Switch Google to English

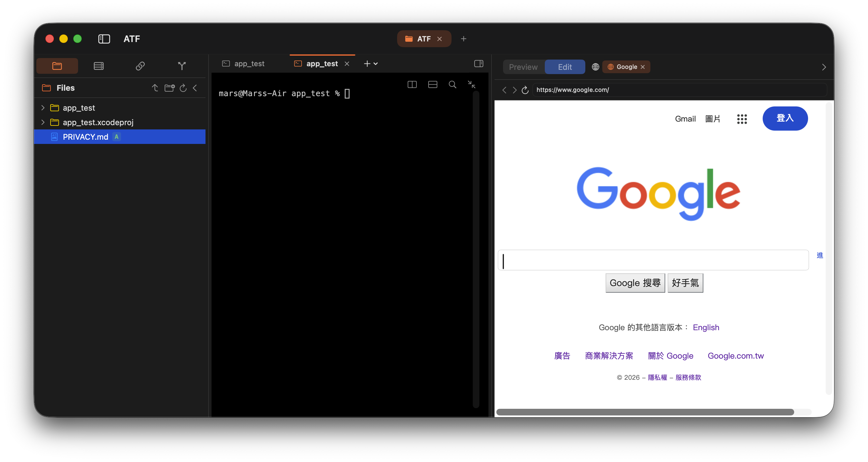coord(706,327)
